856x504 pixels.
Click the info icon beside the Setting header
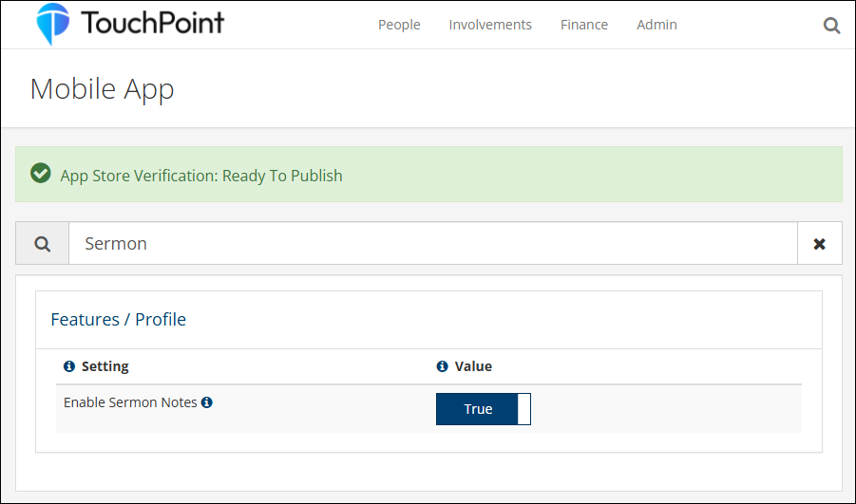[x=68, y=366]
